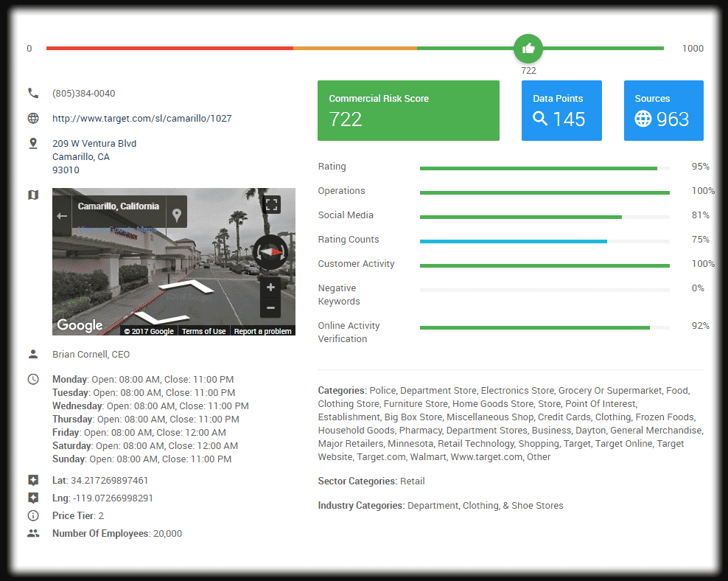
Task: Click the forward arrow on Street View road
Action: coord(186,286)
